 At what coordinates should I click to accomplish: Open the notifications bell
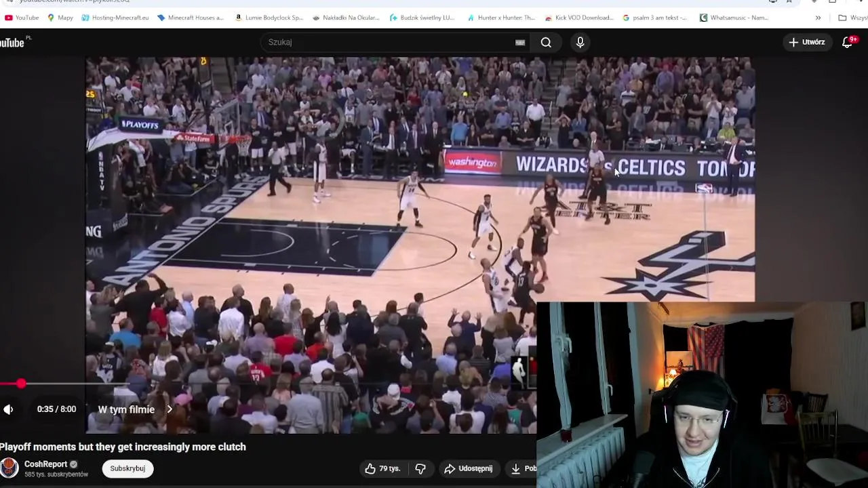[x=848, y=42]
